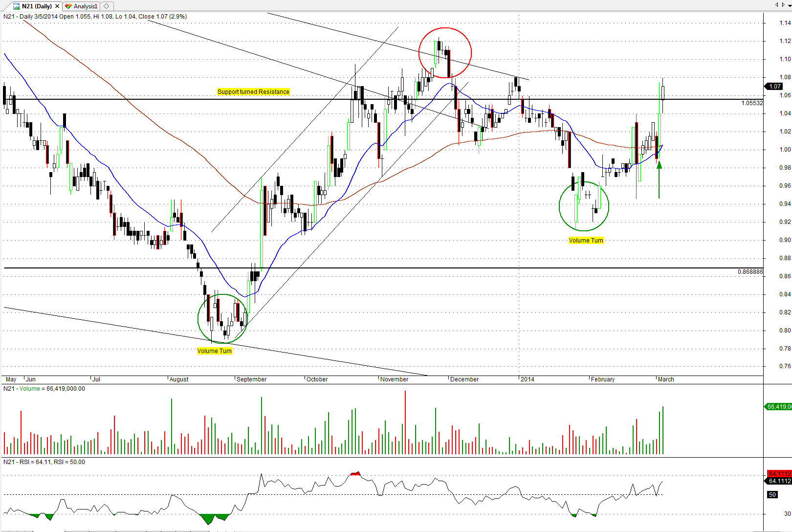Open a new tab with the plus icon
Screen dimensions: 792x532
pyautogui.click(x=107, y=6)
